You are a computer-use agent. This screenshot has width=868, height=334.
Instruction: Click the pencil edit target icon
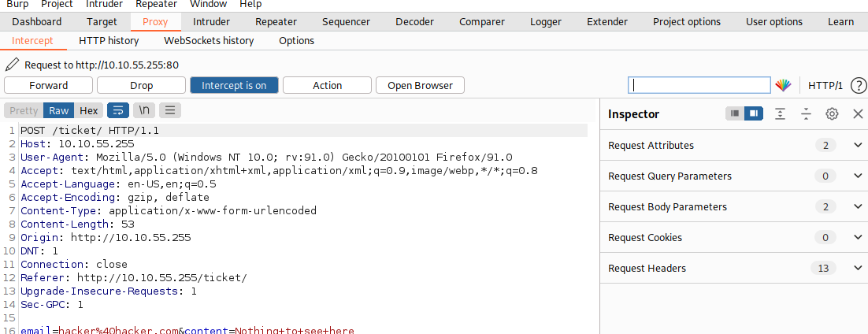pyautogui.click(x=13, y=65)
